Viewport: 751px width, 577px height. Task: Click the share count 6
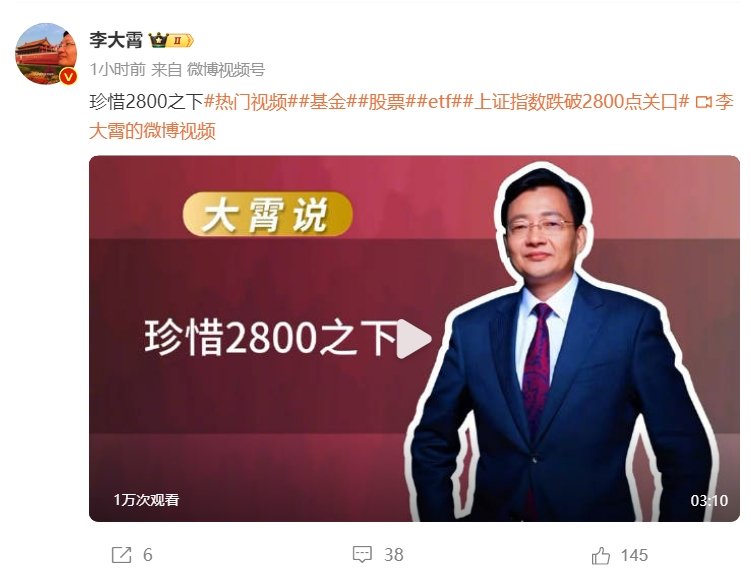coord(148,555)
